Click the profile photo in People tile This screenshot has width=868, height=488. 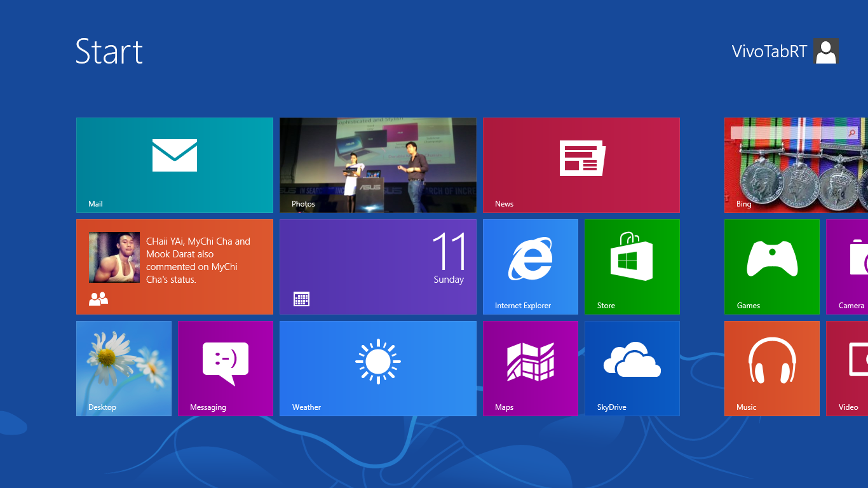click(114, 257)
